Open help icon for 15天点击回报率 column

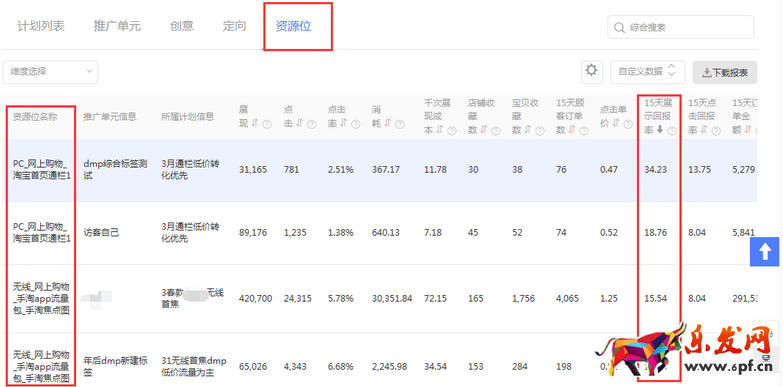[716, 131]
